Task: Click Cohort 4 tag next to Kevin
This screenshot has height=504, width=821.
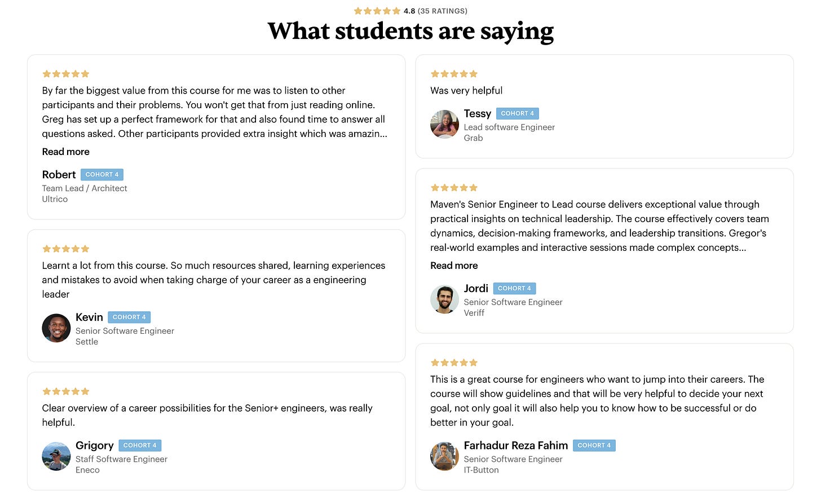Action: click(129, 317)
